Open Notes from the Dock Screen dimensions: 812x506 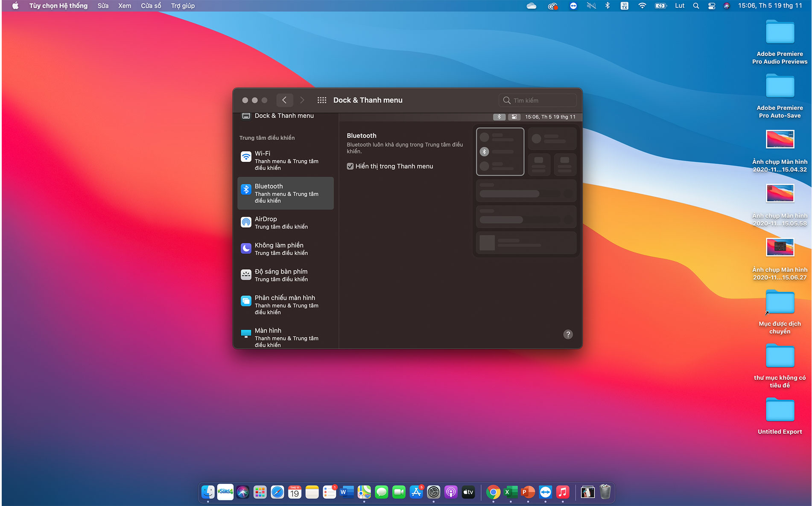[312, 492]
